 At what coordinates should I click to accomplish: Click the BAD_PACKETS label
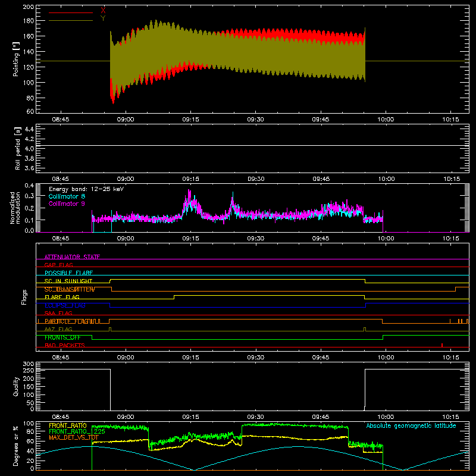[x=65, y=345]
